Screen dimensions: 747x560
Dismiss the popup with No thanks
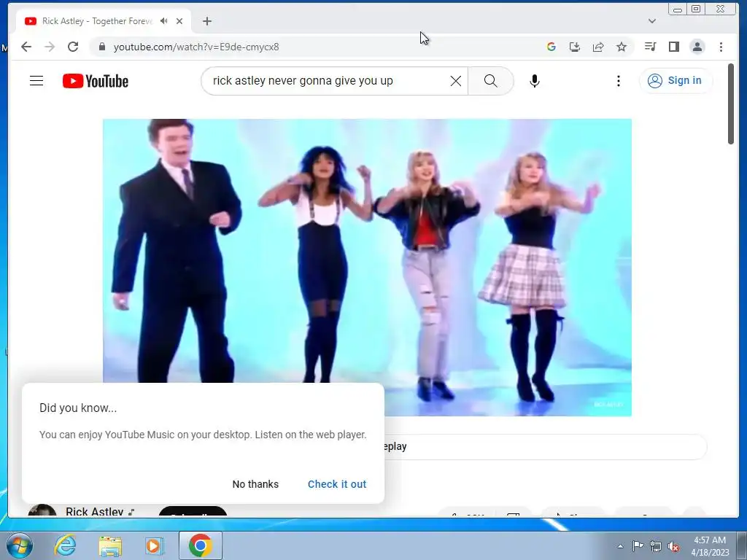[x=255, y=484]
